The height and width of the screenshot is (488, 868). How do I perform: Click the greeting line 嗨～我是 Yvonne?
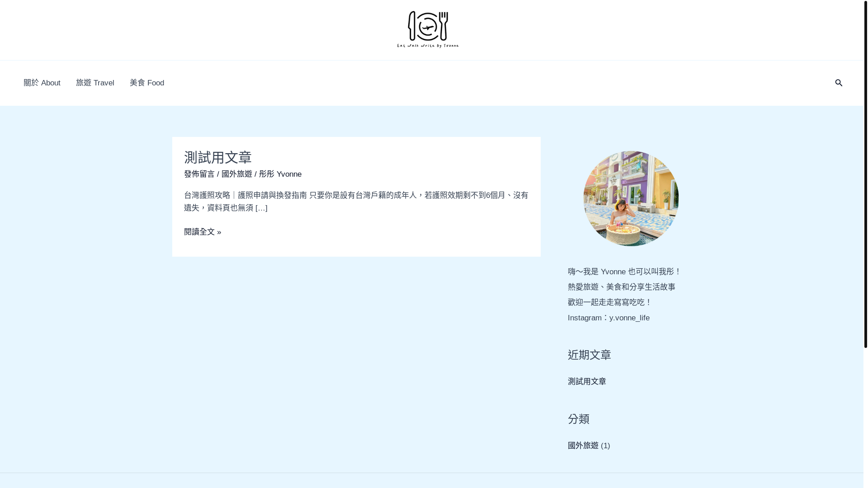[624, 272]
